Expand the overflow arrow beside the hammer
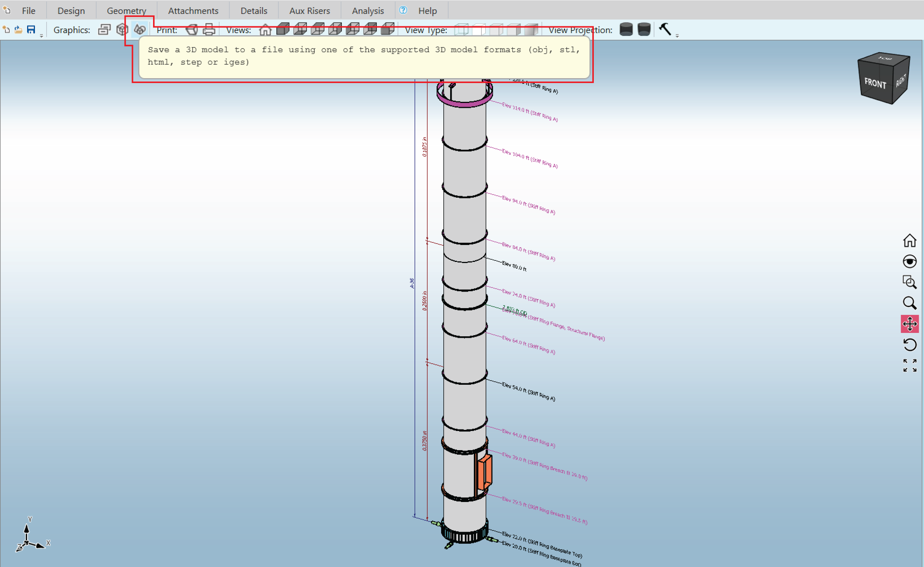Screen dimensions: 924x567 tap(677, 36)
